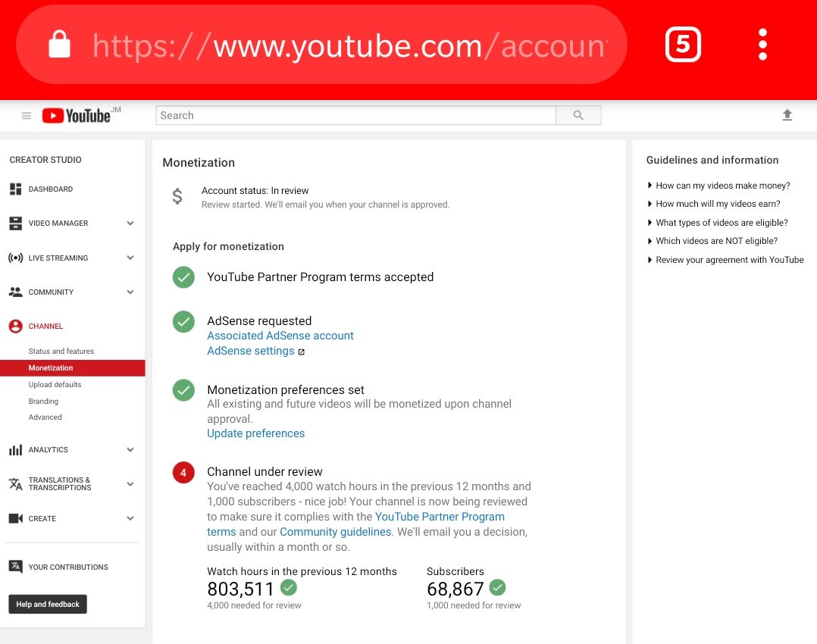Focus the YouTube Search input field
The height and width of the screenshot is (644, 817).
[x=356, y=115]
